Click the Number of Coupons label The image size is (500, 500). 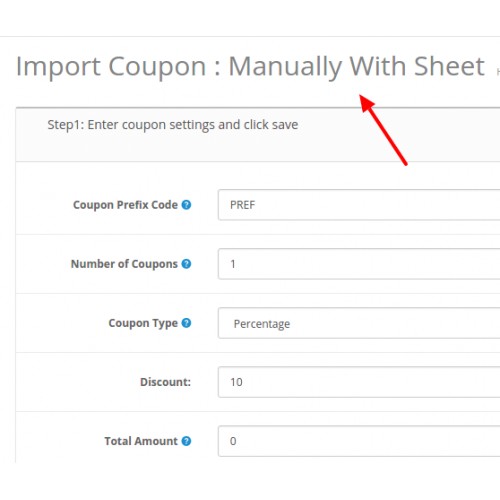(x=124, y=264)
